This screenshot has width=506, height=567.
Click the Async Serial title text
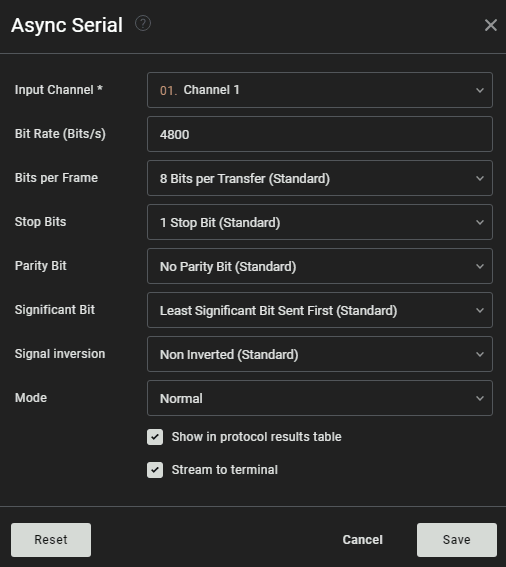(x=67, y=25)
